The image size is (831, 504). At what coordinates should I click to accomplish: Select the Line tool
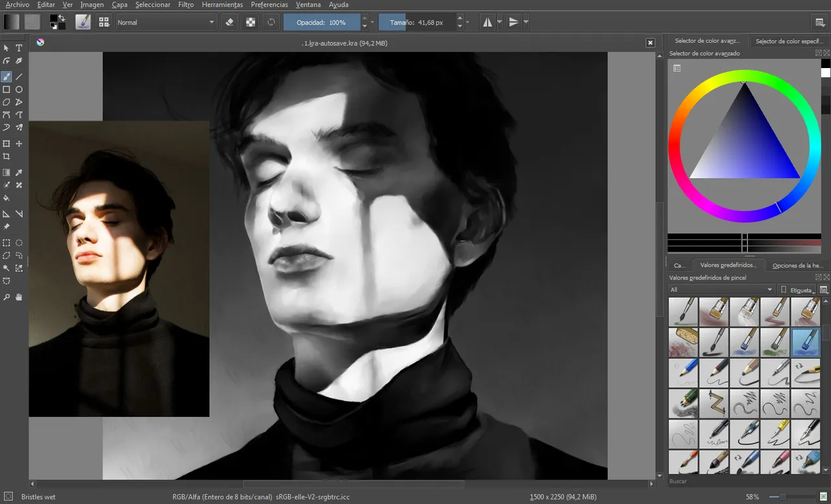click(x=19, y=77)
